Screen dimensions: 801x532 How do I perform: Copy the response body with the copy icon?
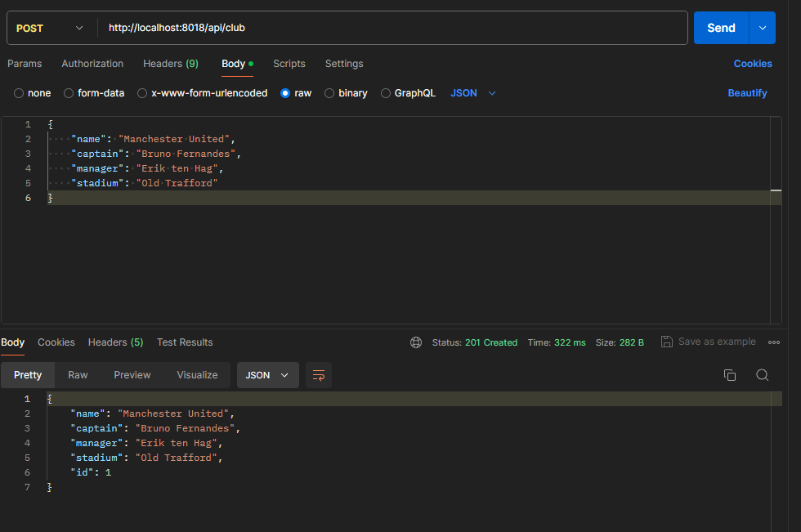[730, 375]
